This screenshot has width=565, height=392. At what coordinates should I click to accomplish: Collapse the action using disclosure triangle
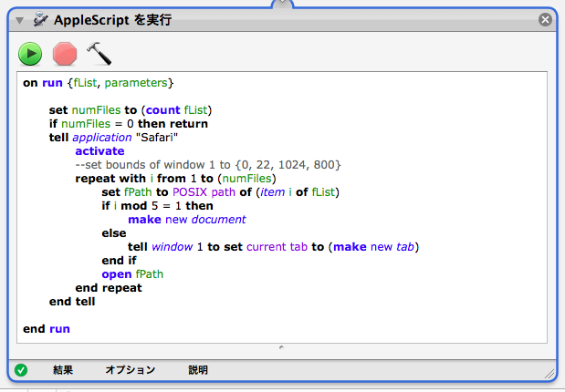point(19,20)
